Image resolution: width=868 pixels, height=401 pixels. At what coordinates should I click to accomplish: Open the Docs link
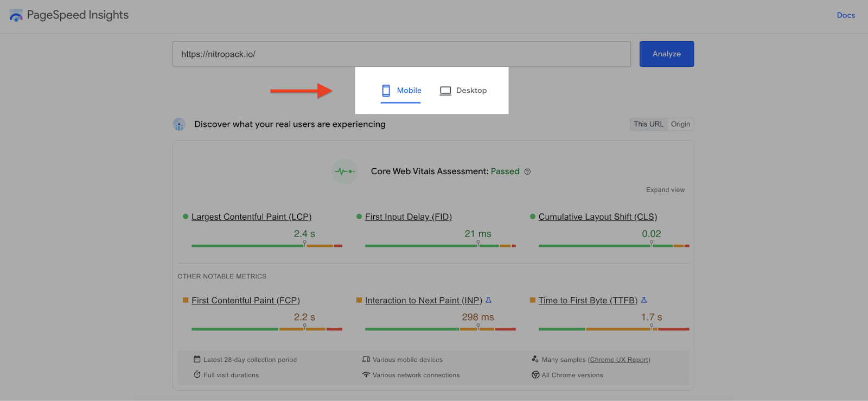pos(846,15)
